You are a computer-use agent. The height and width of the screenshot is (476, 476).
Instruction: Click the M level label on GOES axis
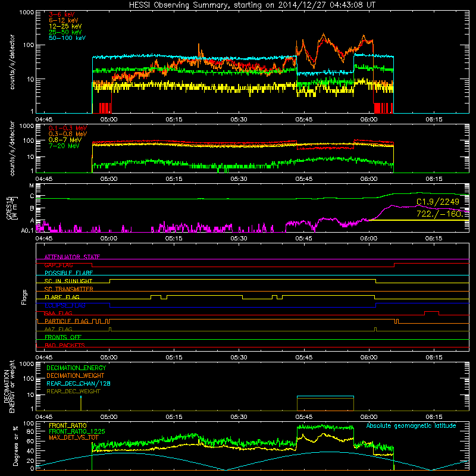(32, 186)
